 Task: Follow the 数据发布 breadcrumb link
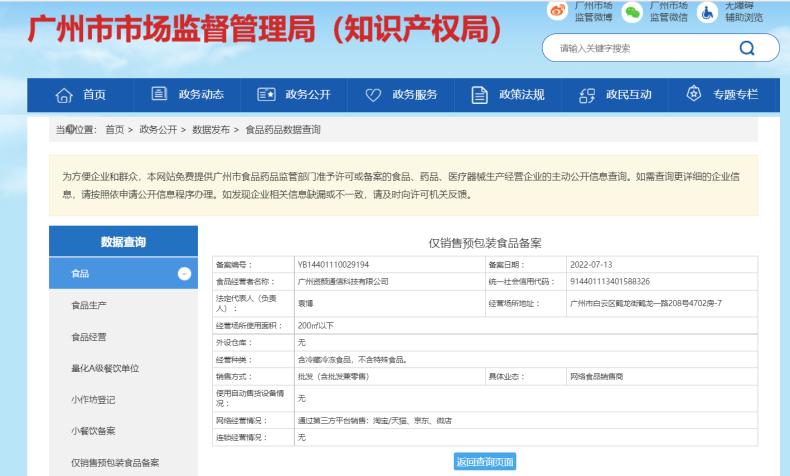tap(211, 130)
